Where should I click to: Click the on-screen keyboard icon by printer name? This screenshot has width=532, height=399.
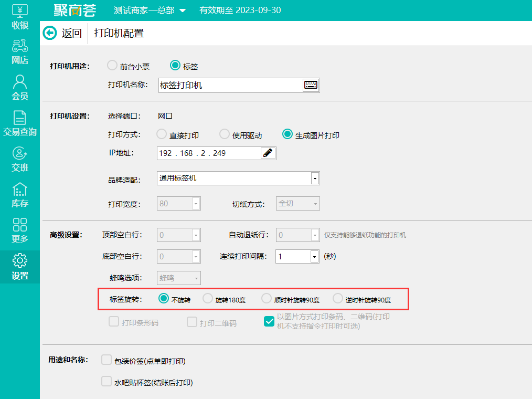pos(311,85)
